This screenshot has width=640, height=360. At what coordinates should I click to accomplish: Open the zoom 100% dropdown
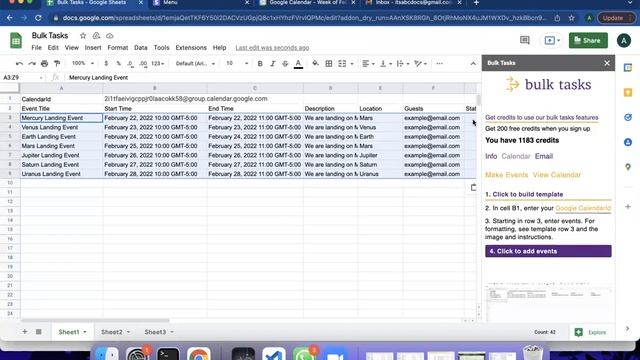(83, 63)
